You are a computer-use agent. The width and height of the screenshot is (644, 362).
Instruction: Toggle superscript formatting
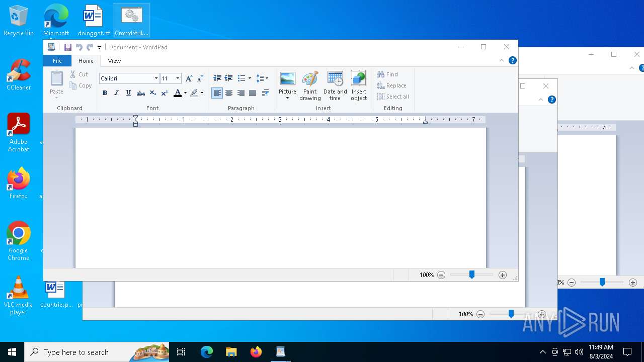164,93
